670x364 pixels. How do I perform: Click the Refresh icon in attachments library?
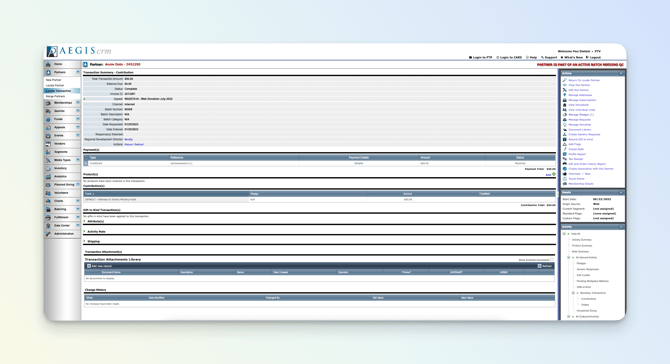coord(539,266)
